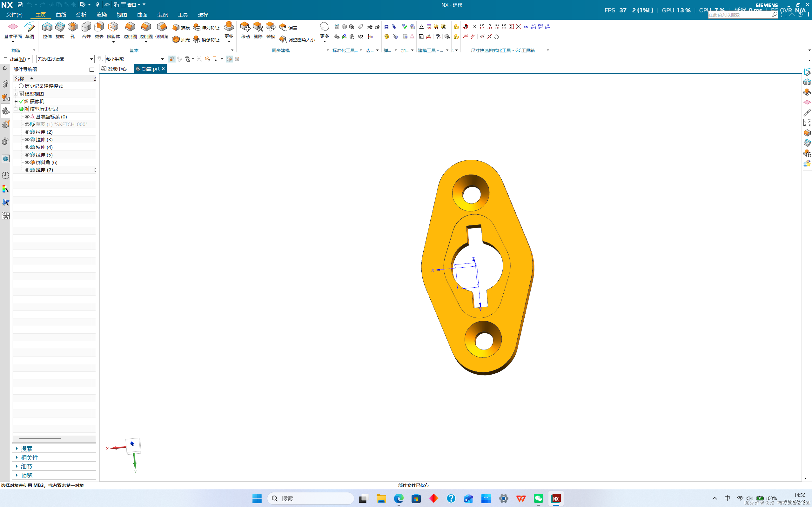Open the History clock icon in sidebar

click(x=5, y=175)
